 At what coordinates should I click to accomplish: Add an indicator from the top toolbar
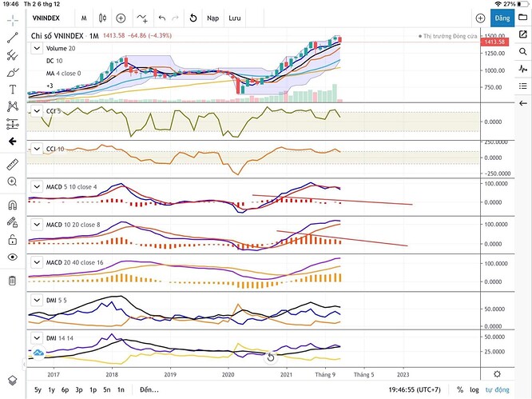(x=142, y=17)
